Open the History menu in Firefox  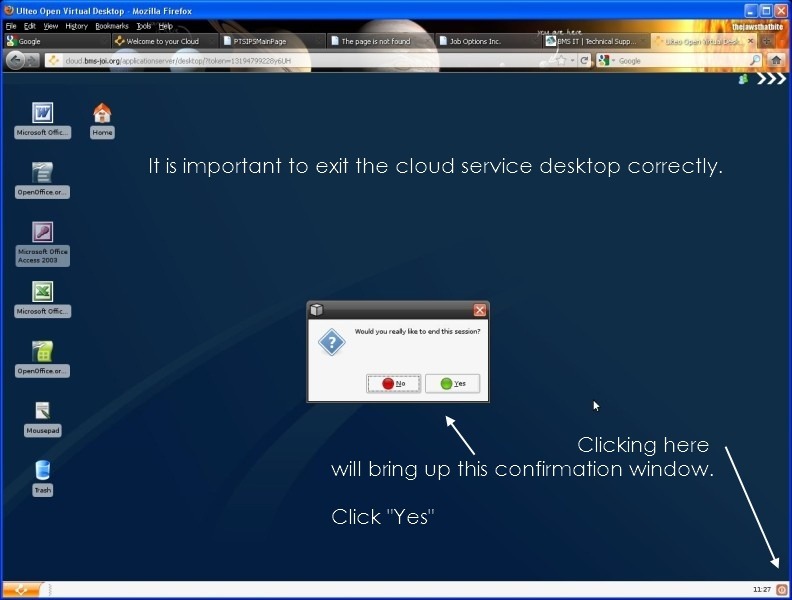pyautogui.click(x=76, y=26)
